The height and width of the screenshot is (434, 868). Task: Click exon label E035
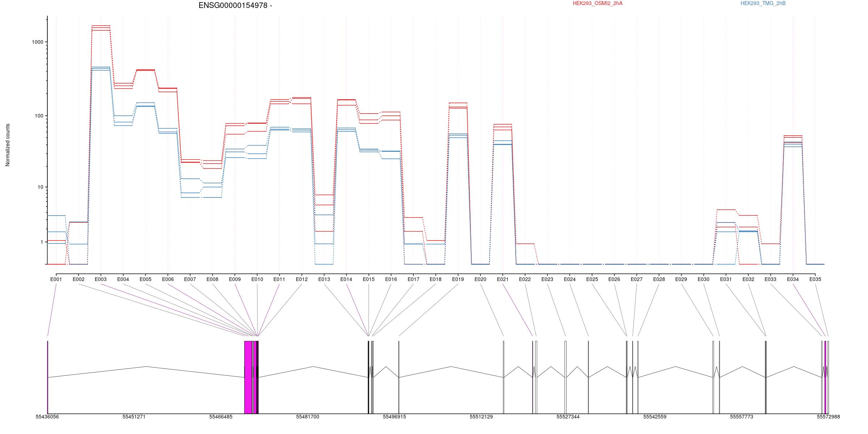[815, 279]
